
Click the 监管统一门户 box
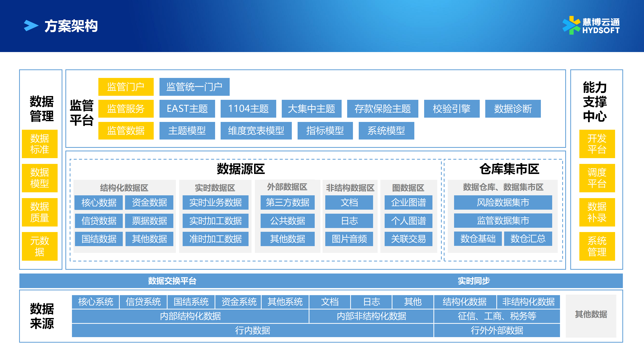pyautogui.click(x=194, y=87)
